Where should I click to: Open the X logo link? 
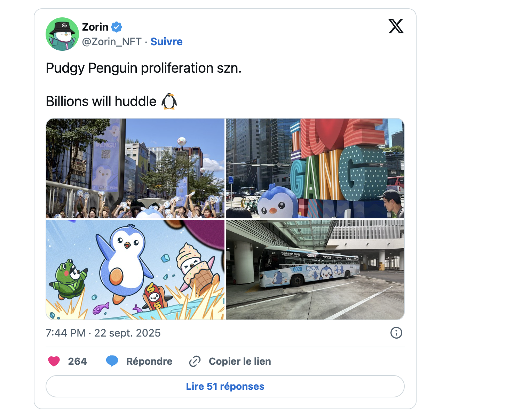click(396, 26)
